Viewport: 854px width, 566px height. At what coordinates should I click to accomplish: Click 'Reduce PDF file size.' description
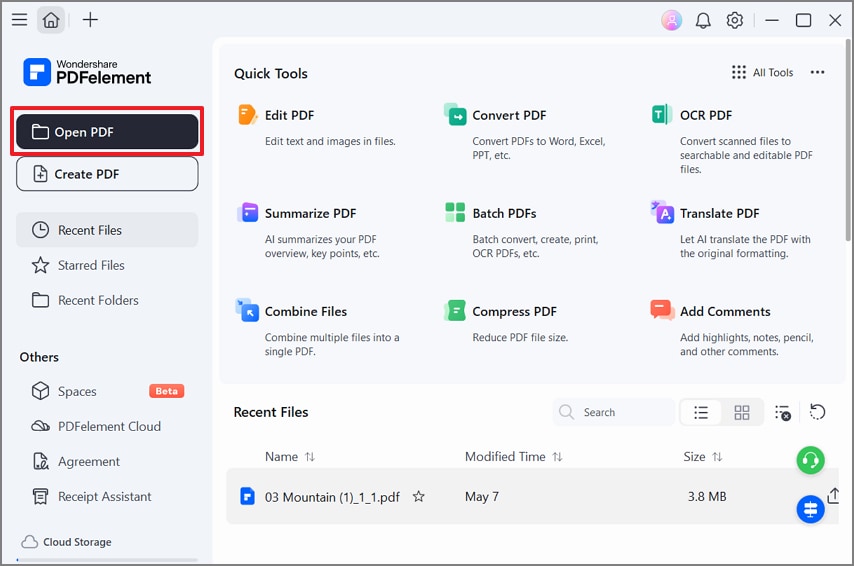coord(520,337)
